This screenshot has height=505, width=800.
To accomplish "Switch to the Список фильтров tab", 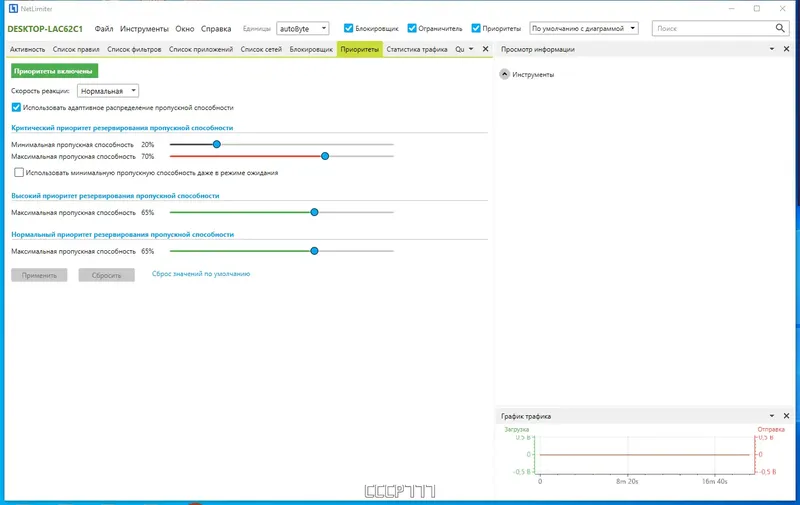I will pyautogui.click(x=134, y=49).
